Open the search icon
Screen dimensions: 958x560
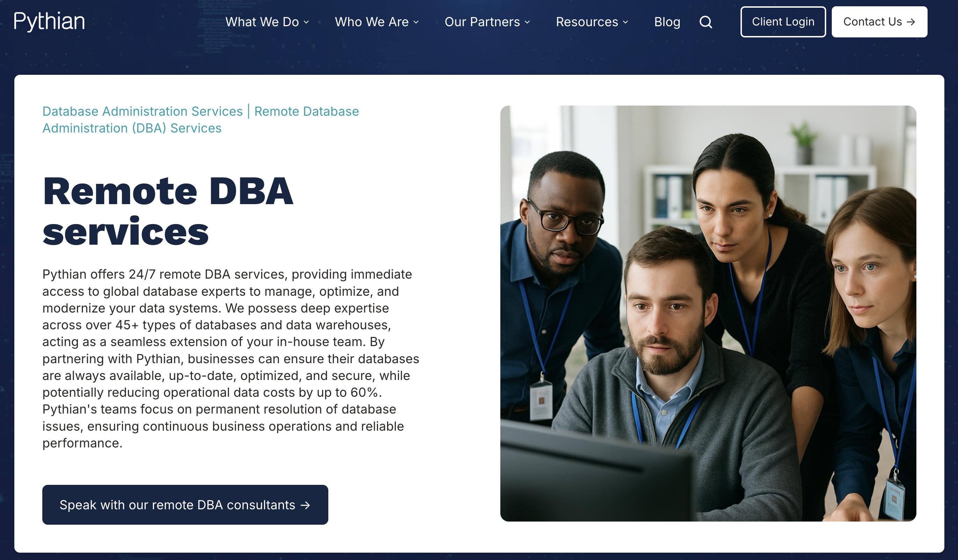tap(706, 22)
